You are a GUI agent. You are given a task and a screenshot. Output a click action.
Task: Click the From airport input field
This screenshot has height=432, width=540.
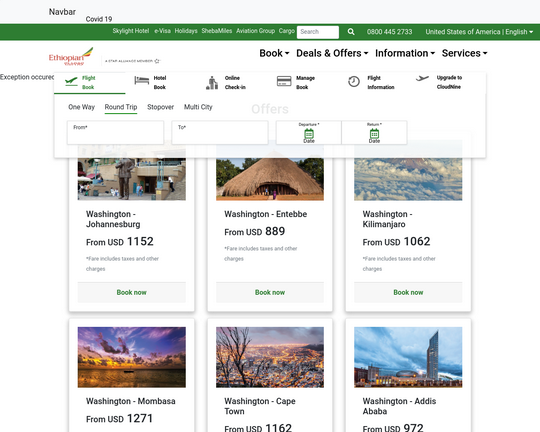tap(115, 132)
